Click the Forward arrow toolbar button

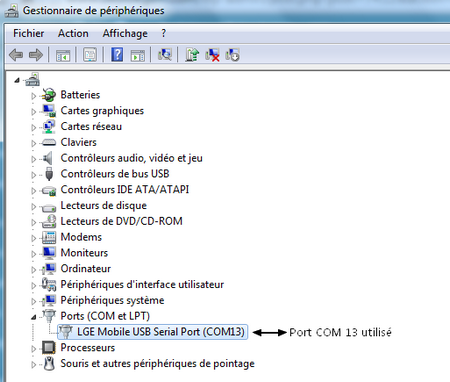(x=36, y=55)
